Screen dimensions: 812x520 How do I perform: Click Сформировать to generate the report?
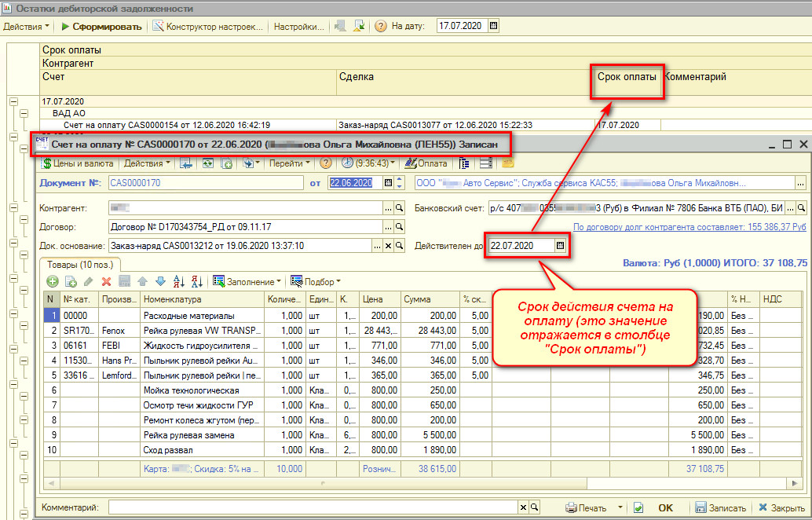pyautogui.click(x=101, y=27)
